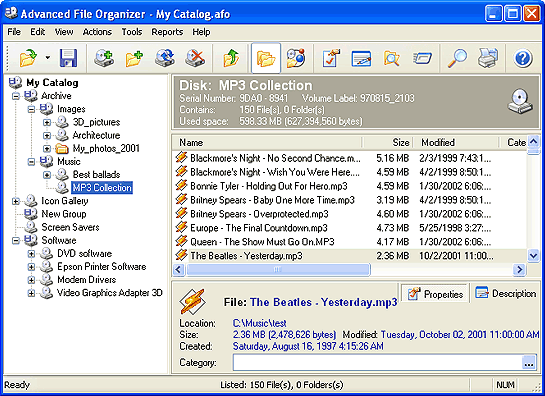Click the partly visible Cate column header
The height and width of the screenshot is (396, 545).
[513, 143]
